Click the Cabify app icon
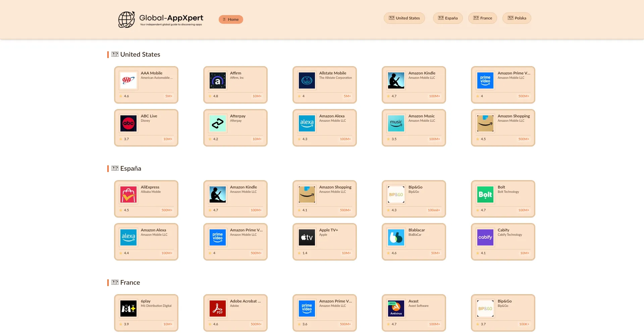Viewport: 644px width, 333px height. [x=485, y=237]
